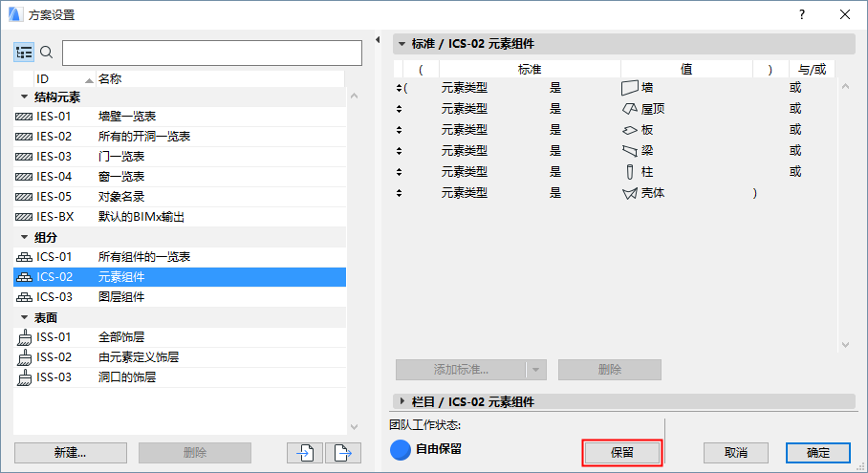Screen dimensions: 868x473
Task: Click the 取消 button
Action: 736,453
